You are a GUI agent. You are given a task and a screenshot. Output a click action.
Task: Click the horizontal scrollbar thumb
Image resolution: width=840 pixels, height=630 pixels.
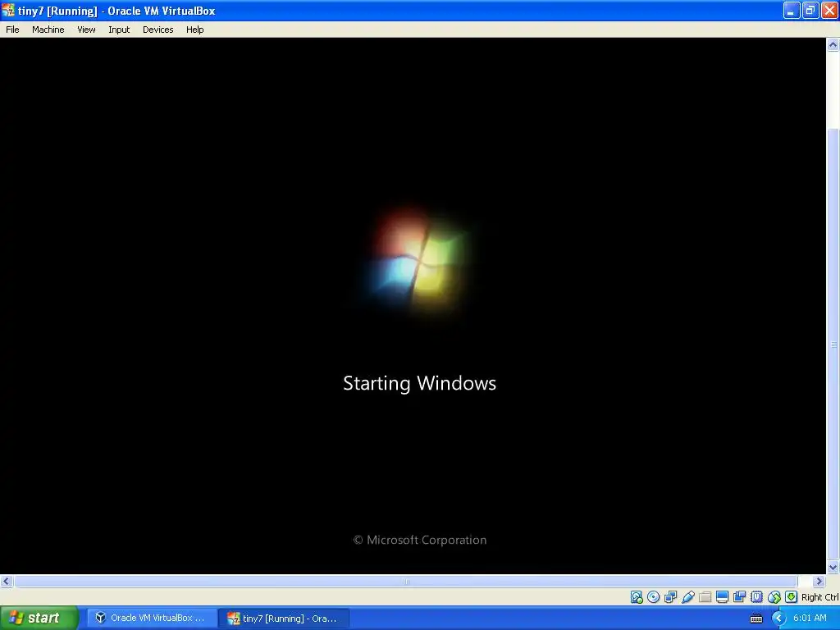tap(405, 582)
